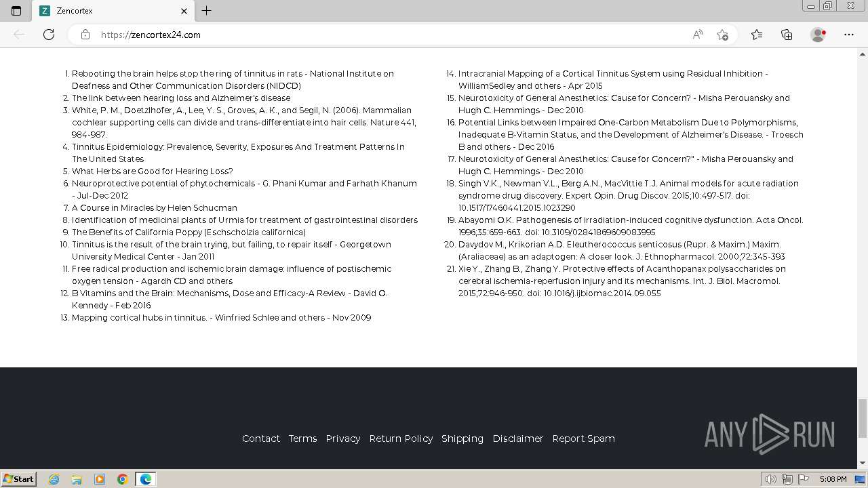Click 'Abayomi O.K. Pathogenesis' reference
This screenshot has height=488, width=868.
[x=631, y=226]
